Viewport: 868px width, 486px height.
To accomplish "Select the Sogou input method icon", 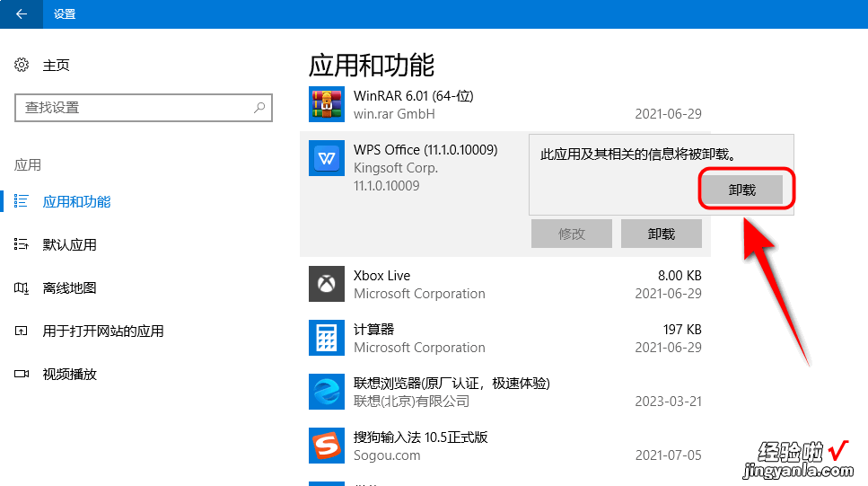I will (x=327, y=446).
